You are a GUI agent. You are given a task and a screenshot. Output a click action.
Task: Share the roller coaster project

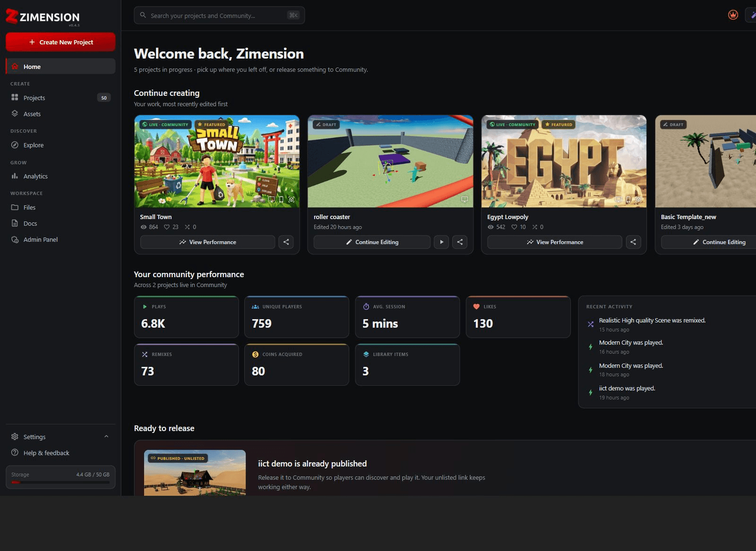click(460, 242)
